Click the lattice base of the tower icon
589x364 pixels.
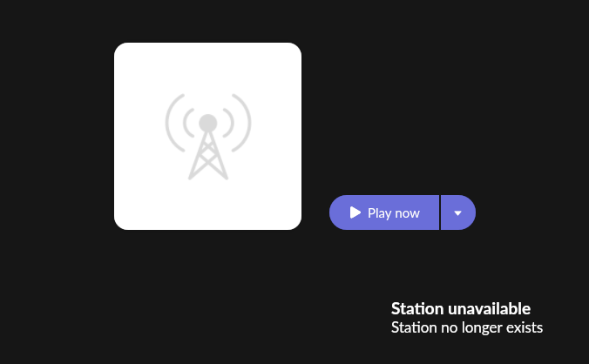pyautogui.click(x=208, y=156)
